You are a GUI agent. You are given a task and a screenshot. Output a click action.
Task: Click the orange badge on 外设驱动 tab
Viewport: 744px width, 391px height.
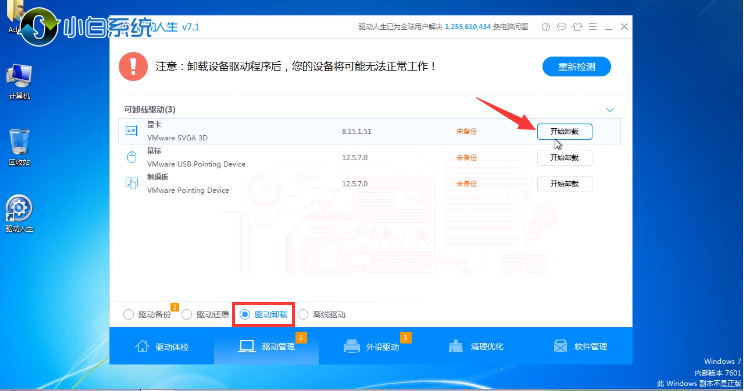(x=405, y=337)
